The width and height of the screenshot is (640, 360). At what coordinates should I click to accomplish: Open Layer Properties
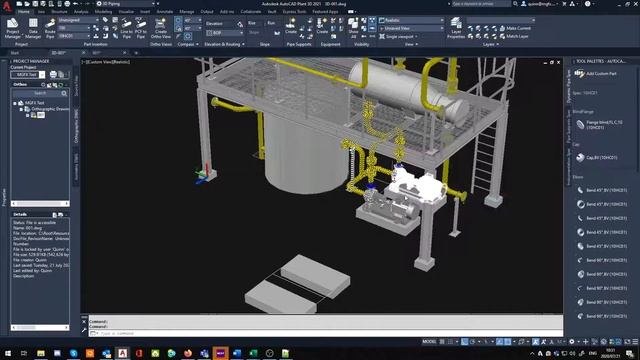456,28
